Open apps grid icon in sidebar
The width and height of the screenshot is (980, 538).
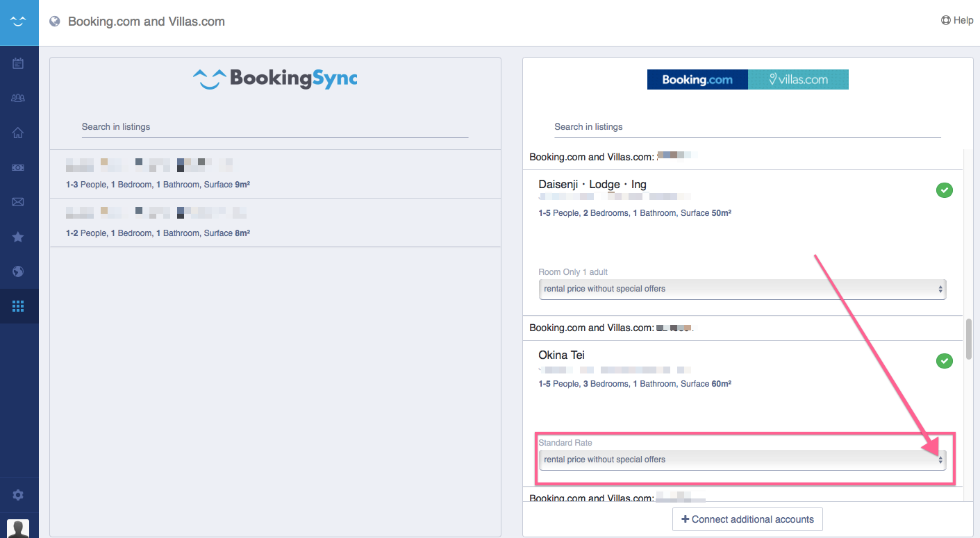pyautogui.click(x=19, y=306)
